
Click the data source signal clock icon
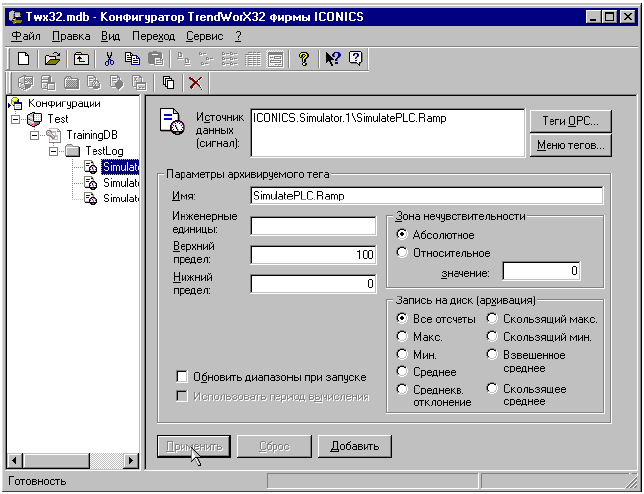(x=172, y=121)
